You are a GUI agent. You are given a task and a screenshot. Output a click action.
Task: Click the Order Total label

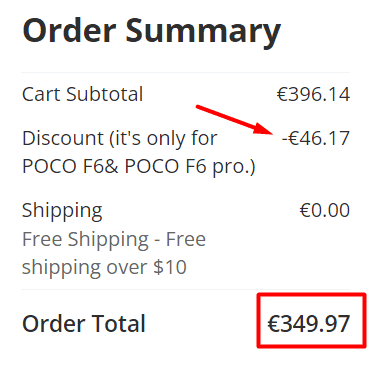coord(84,324)
